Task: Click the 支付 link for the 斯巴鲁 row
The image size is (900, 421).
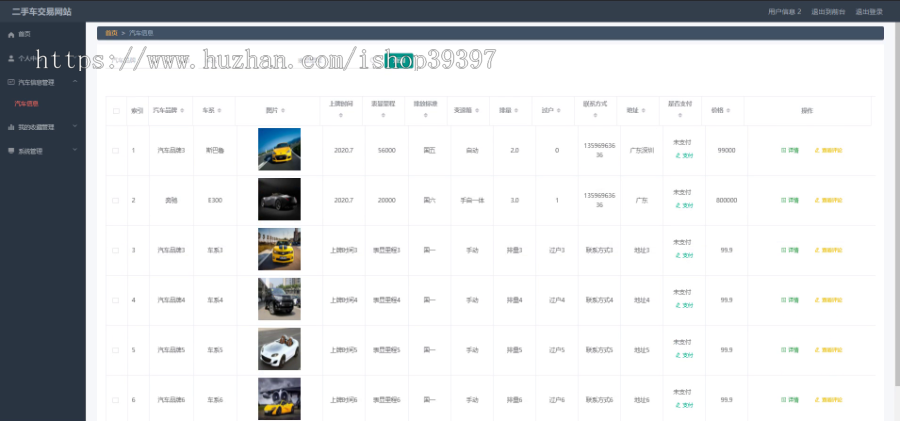Action: (x=684, y=156)
